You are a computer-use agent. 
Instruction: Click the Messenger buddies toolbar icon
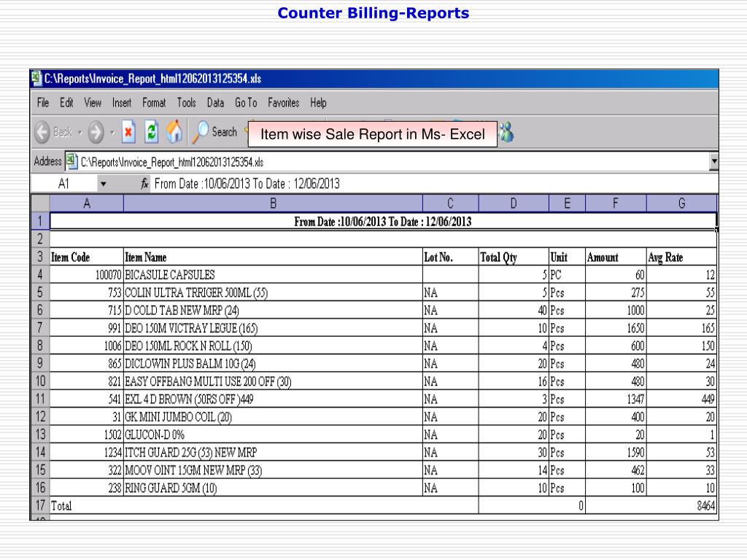[x=506, y=132]
